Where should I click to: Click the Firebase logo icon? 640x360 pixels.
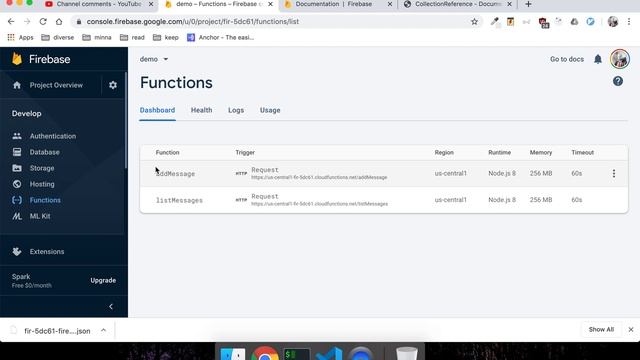[17, 59]
